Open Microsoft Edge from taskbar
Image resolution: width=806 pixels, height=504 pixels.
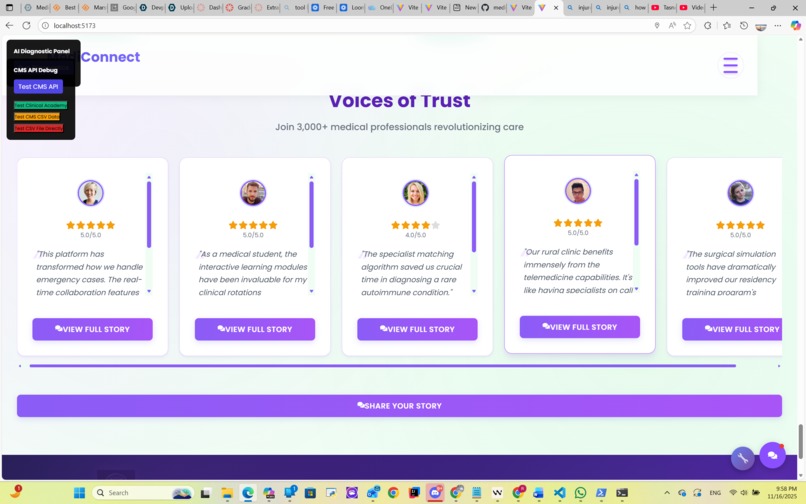[248, 493]
